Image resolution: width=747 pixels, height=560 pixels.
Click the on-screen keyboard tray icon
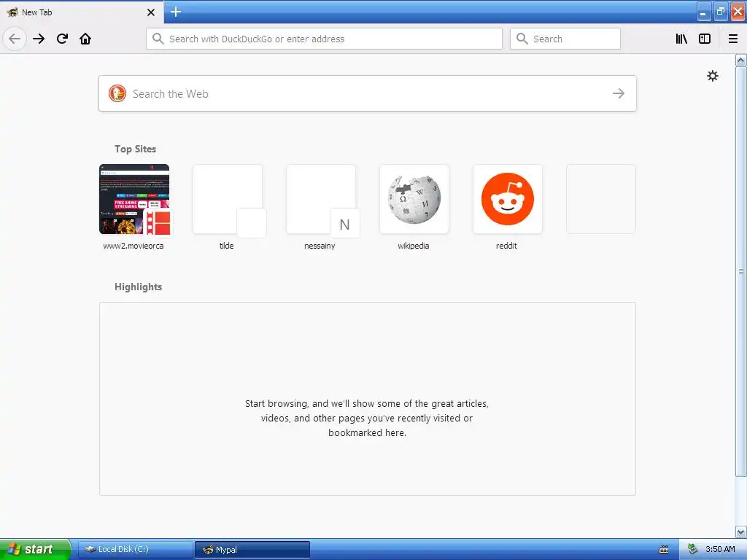coord(663,550)
